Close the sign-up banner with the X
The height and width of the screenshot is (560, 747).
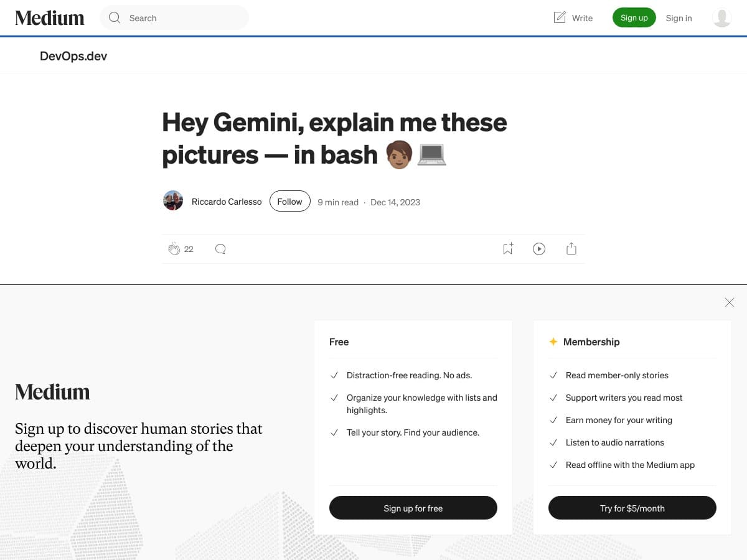[730, 302]
